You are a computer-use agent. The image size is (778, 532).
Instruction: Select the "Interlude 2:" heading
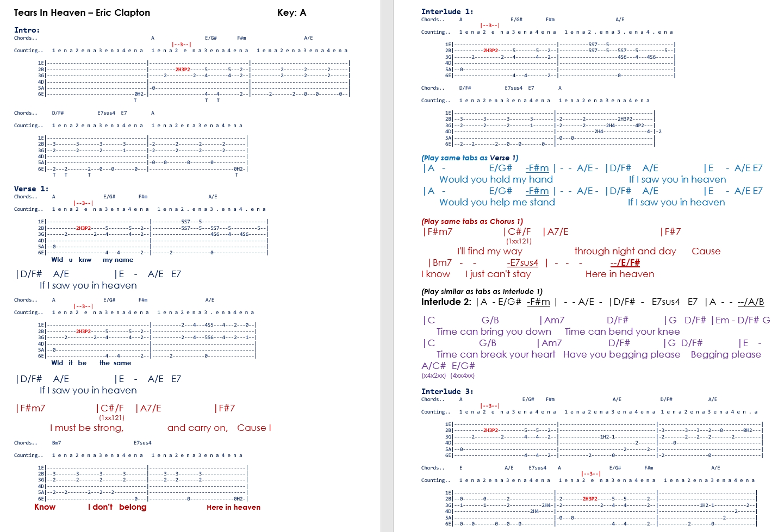(x=446, y=302)
